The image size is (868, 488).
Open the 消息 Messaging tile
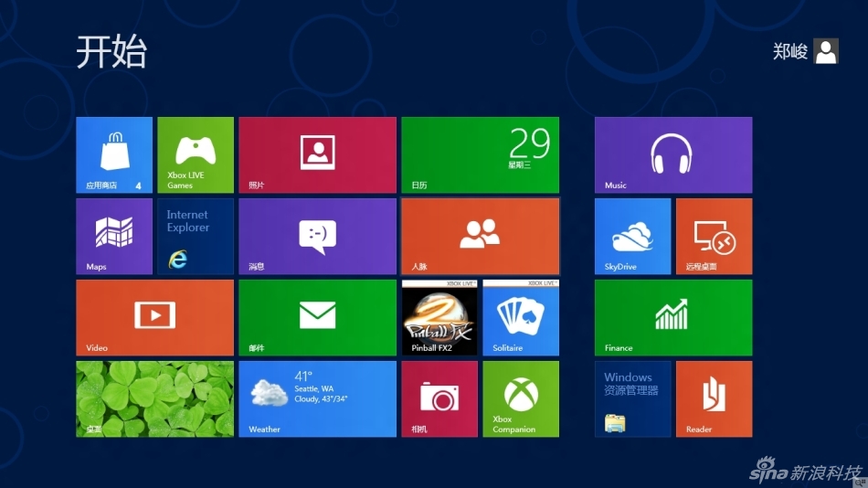click(317, 236)
